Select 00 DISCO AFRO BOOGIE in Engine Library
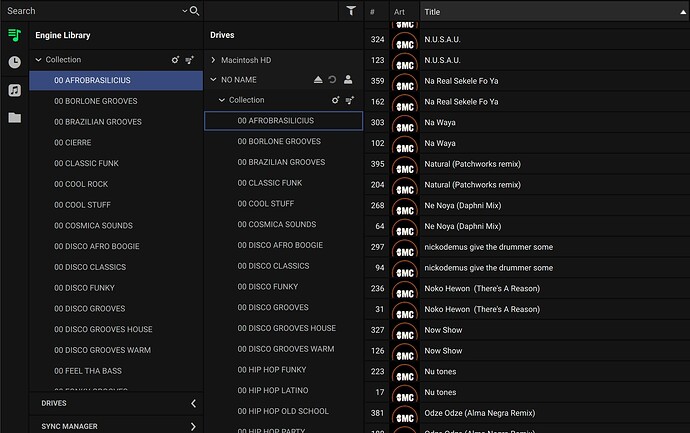 (x=116, y=246)
